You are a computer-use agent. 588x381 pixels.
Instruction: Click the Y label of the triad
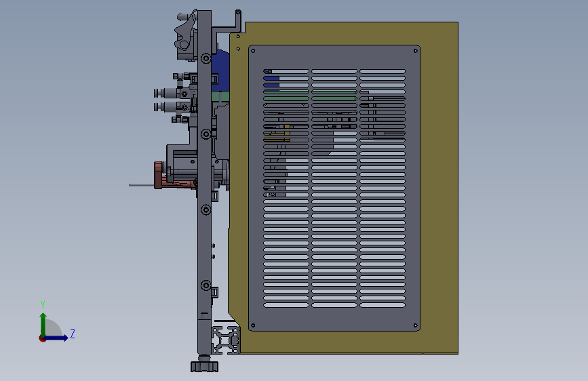pyautogui.click(x=43, y=304)
